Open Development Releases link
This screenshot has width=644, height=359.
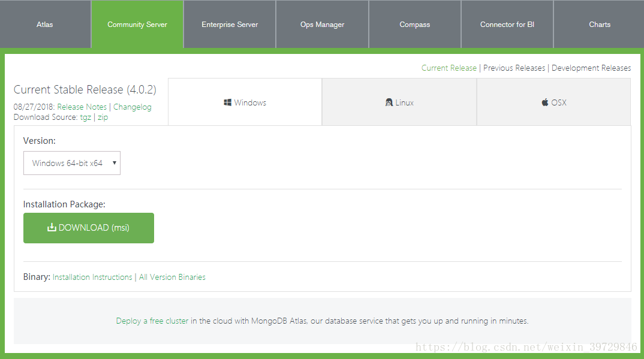(x=591, y=68)
